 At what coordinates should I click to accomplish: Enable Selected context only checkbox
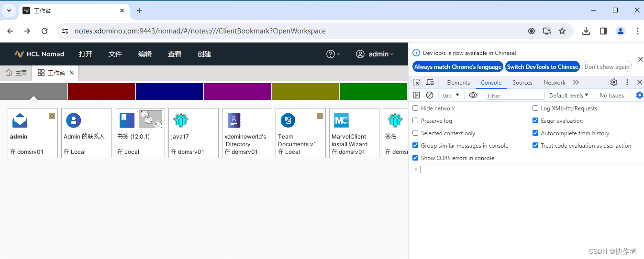(x=415, y=133)
